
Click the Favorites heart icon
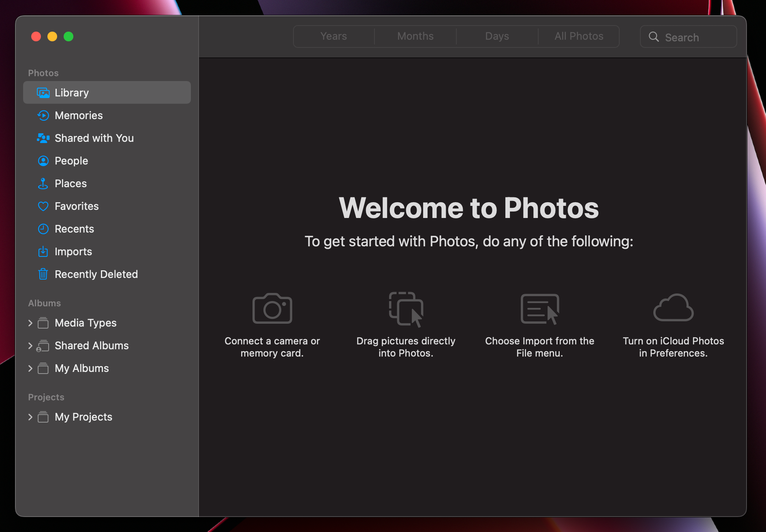43,206
